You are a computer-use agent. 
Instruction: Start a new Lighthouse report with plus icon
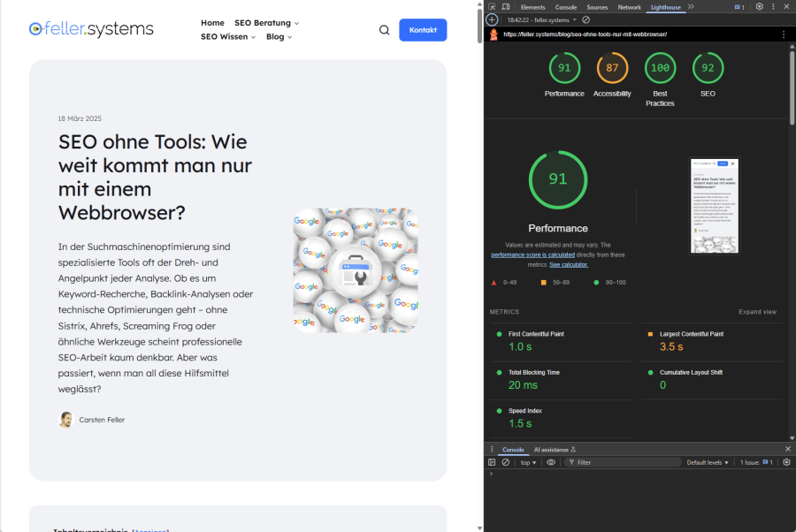[x=492, y=19]
